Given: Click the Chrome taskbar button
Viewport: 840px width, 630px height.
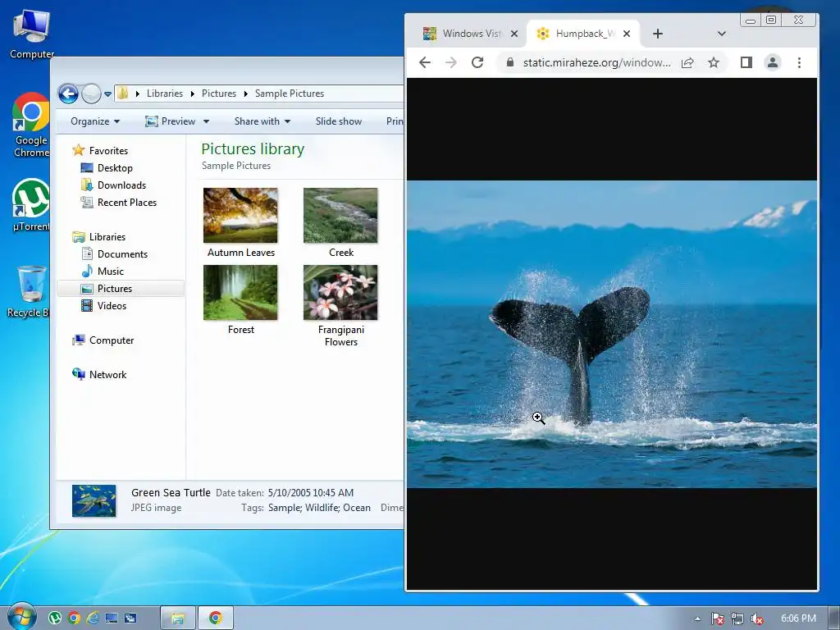Looking at the screenshot, I should [216, 619].
